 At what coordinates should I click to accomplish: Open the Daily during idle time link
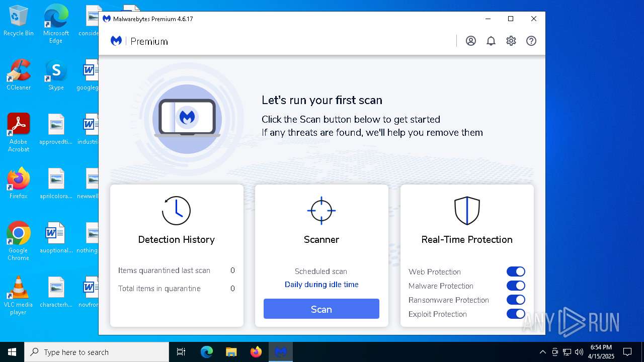[x=321, y=285]
